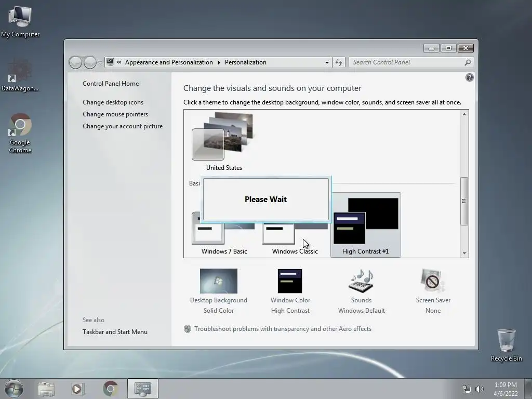Minimize the Personalization window

click(x=431, y=48)
